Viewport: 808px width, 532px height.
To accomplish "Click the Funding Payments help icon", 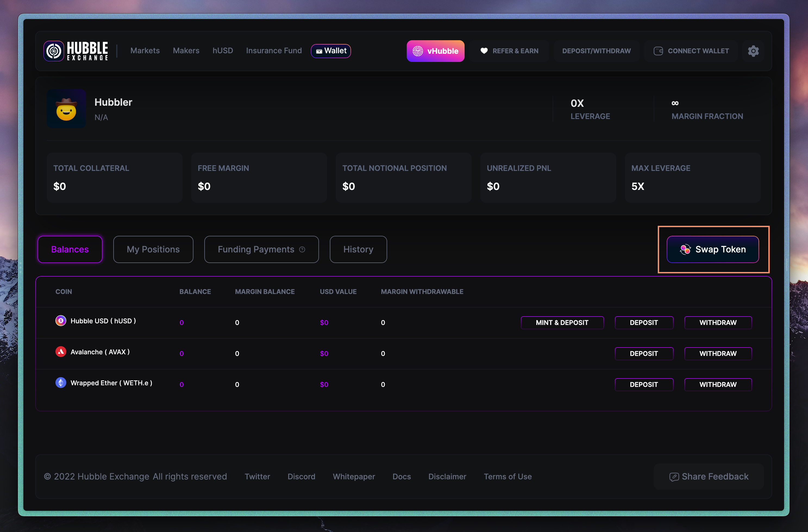I will click(x=302, y=249).
